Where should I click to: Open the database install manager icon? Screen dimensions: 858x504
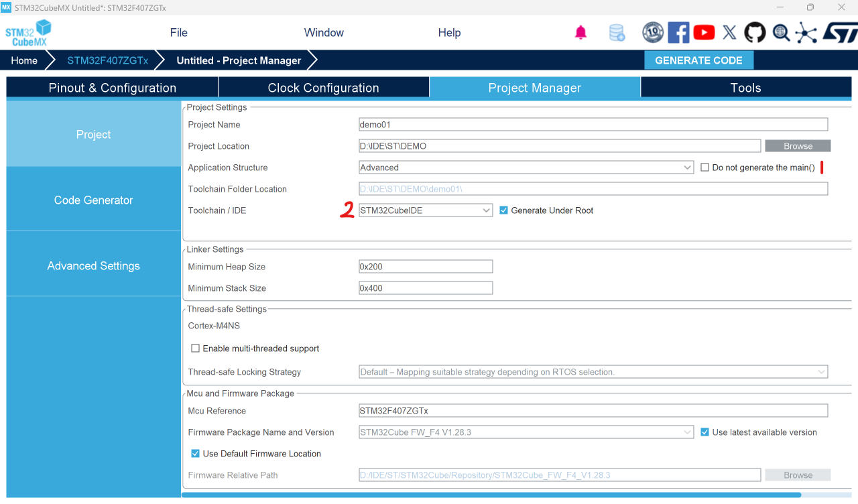tap(617, 32)
